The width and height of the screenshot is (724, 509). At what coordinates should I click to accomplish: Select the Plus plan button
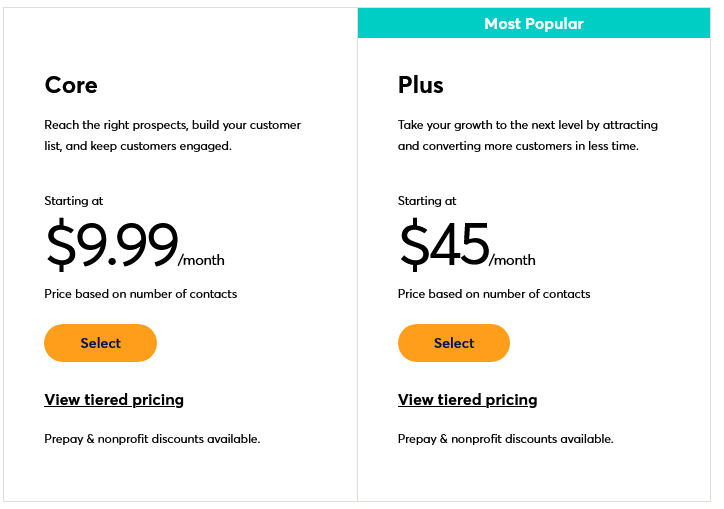(454, 343)
